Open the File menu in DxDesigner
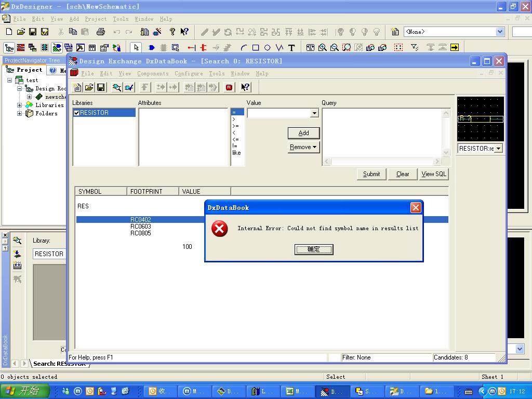This screenshot has height=399, width=532. [19, 19]
